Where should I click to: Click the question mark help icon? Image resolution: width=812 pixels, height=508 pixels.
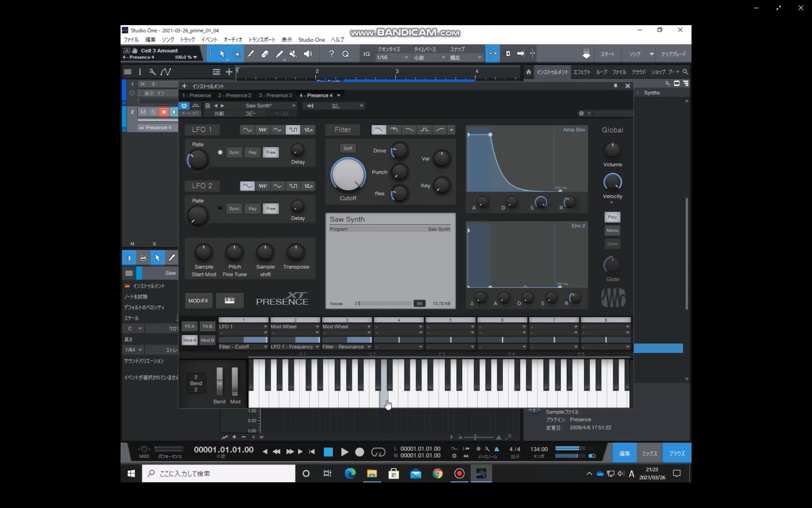(x=331, y=54)
